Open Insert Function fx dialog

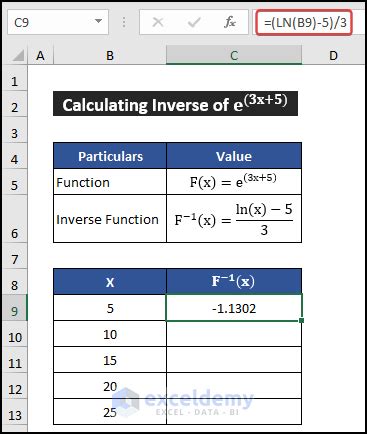[x=230, y=22]
